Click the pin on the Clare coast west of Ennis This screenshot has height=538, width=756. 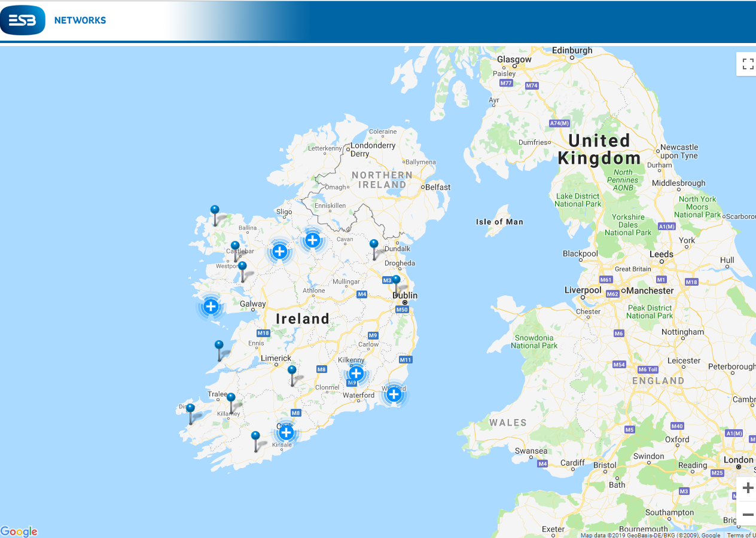219,350
